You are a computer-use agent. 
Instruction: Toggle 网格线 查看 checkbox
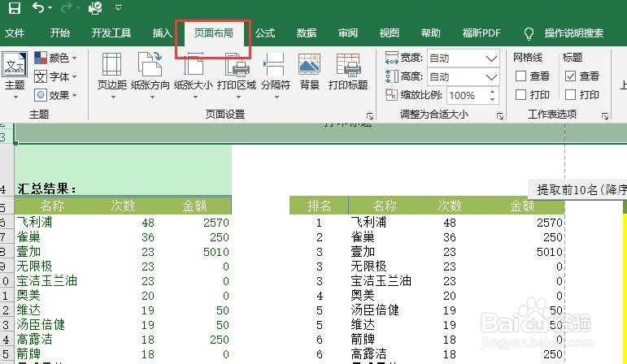(520, 76)
